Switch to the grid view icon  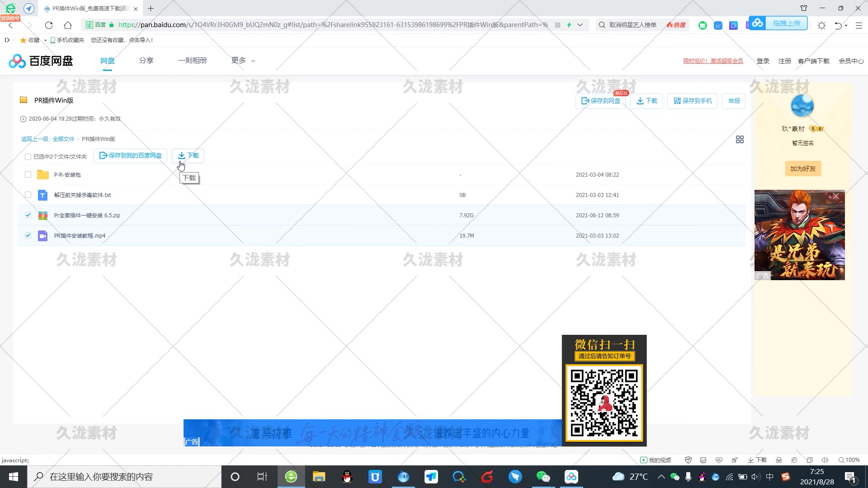(x=740, y=140)
